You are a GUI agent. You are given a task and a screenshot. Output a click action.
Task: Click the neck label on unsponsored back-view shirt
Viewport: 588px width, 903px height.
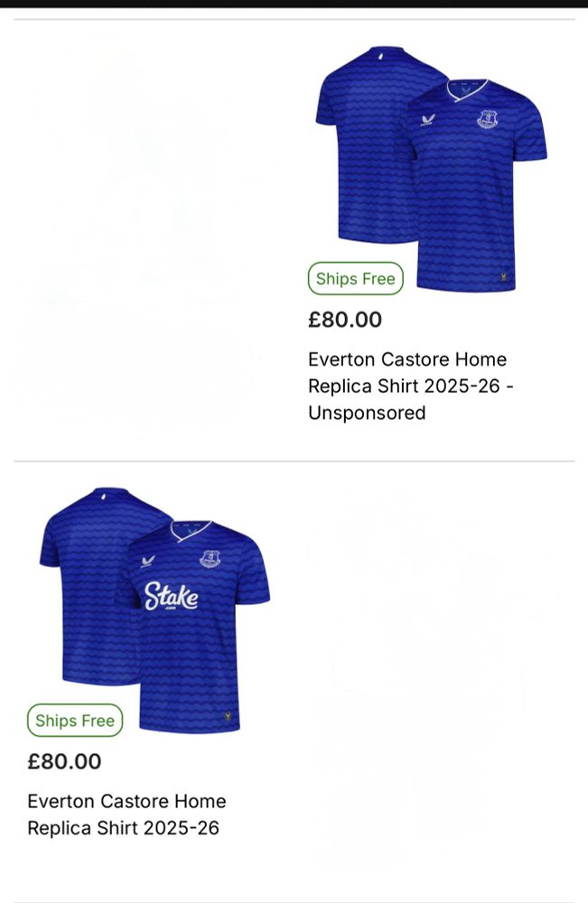380,56
